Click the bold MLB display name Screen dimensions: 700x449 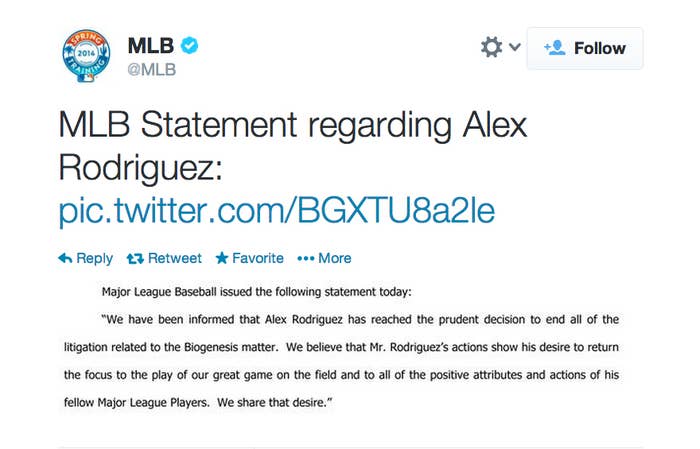click(151, 46)
